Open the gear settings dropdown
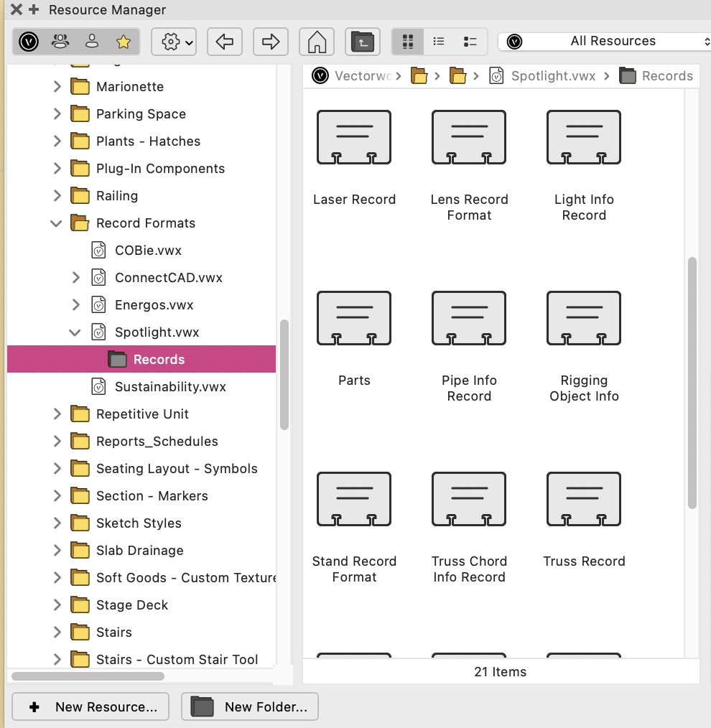Image resolution: width=711 pixels, height=728 pixels. [174, 42]
